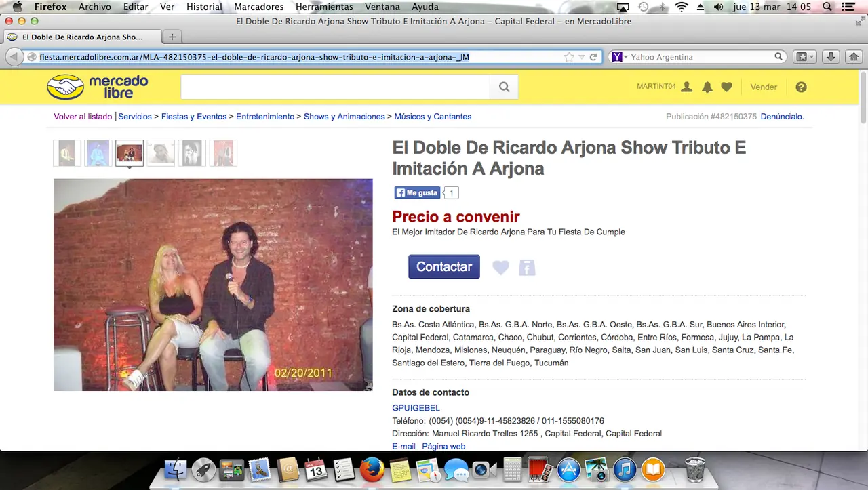Open favorites heart icon in header
868x490 pixels.
726,87
